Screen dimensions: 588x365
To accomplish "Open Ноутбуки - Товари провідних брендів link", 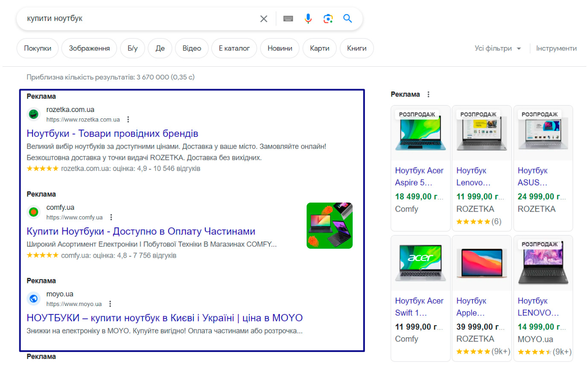I will pyautogui.click(x=112, y=133).
